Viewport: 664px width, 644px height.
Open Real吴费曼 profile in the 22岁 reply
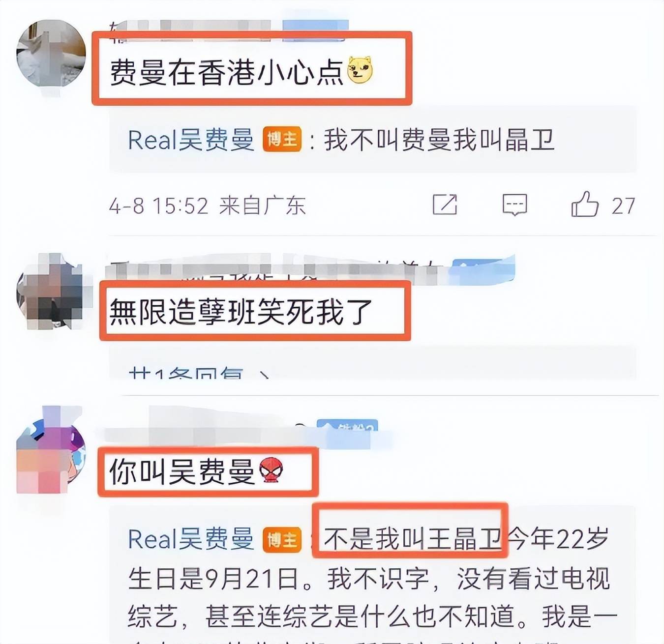pyautogui.click(x=191, y=539)
